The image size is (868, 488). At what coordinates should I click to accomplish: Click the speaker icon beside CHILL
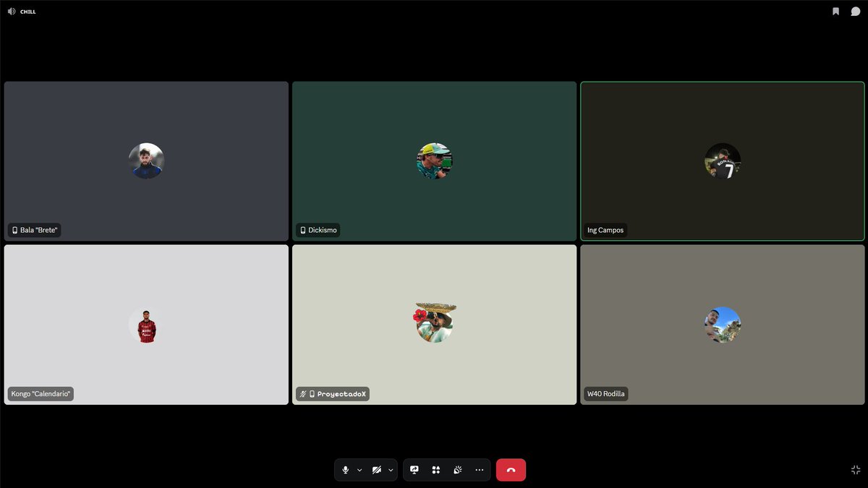pyautogui.click(x=12, y=12)
